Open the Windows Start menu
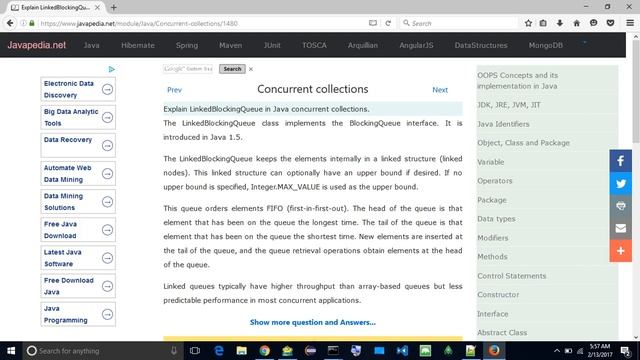This screenshot has width=640, height=360. point(11,351)
